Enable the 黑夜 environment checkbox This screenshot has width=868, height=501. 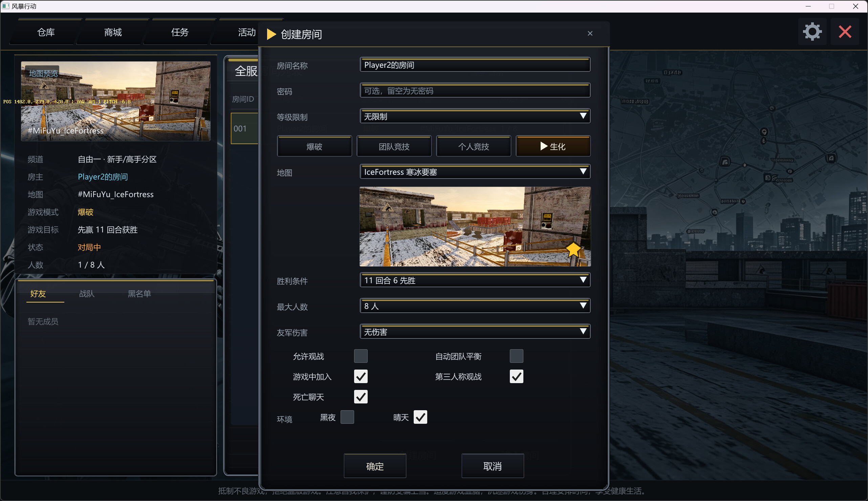click(x=347, y=417)
